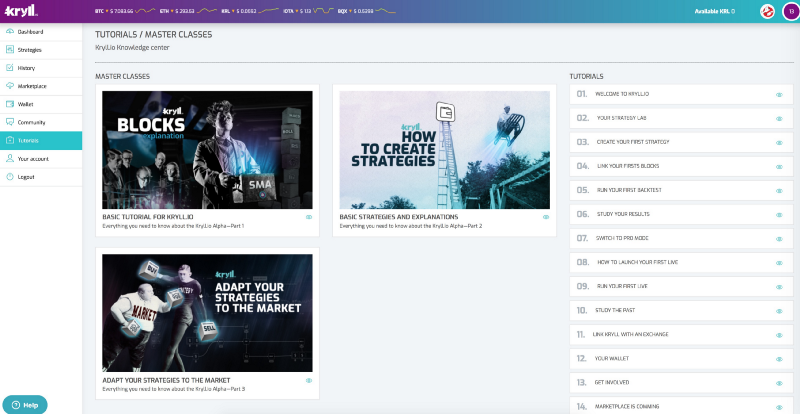The height and width of the screenshot is (414, 800).
Task: Click Basic Tutorial for Kryll.io title
Action: click(x=148, y=217)
